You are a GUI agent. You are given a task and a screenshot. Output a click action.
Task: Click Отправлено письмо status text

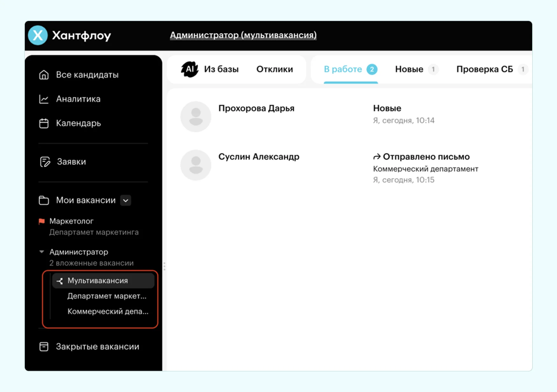(426, 157)
